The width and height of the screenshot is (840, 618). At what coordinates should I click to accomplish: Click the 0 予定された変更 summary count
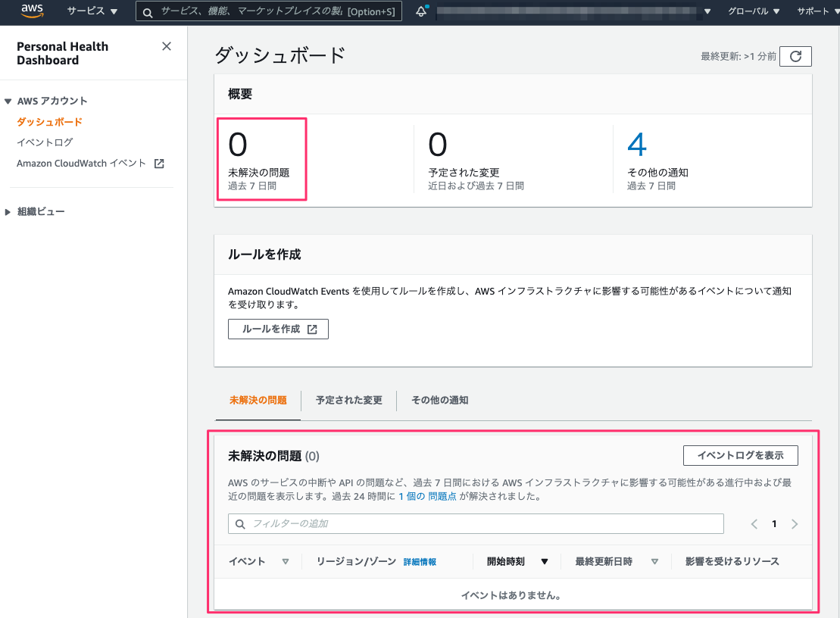click(438, 145)
